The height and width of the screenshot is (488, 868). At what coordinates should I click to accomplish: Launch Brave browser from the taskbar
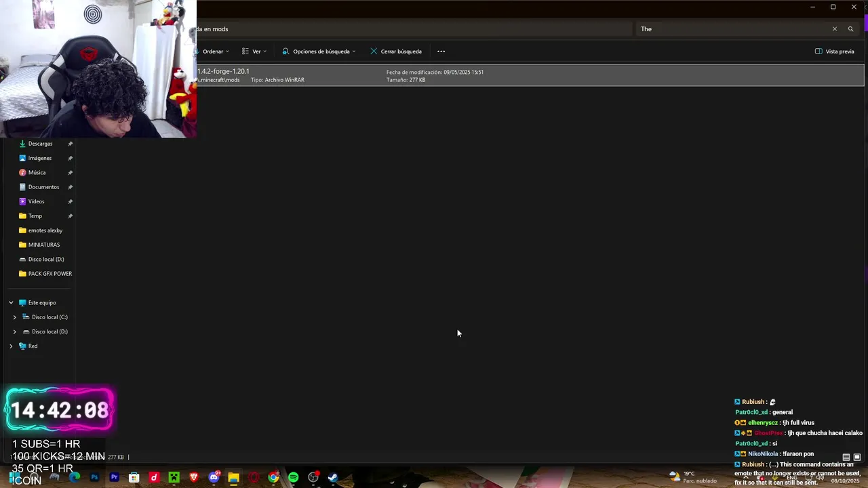click(194, 478)
